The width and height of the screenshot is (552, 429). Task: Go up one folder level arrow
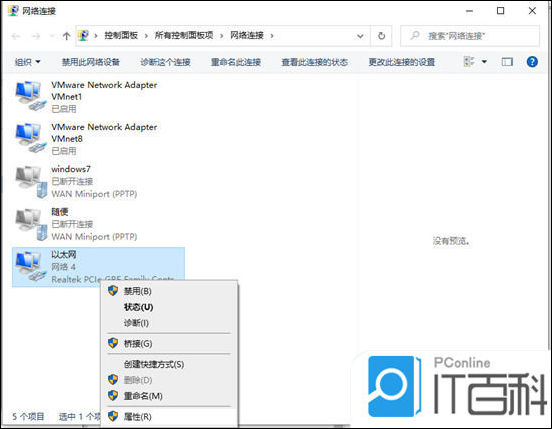click(x=66, y=36)
